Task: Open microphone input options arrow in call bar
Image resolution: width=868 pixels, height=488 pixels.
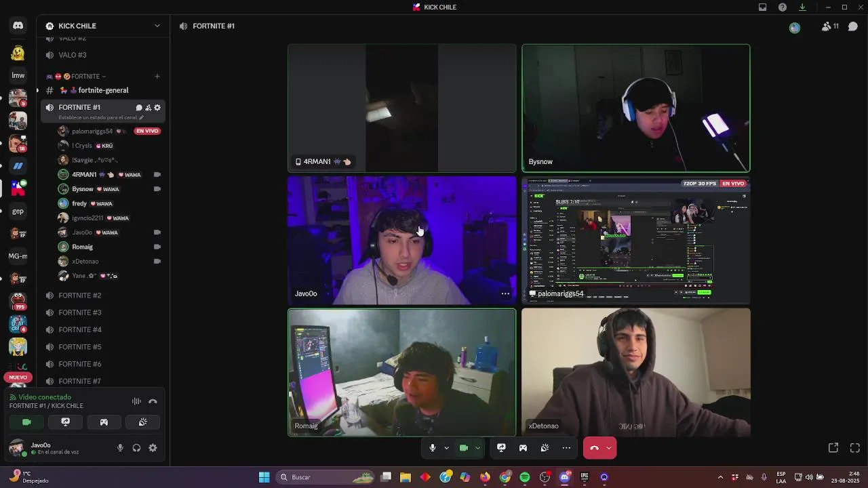Action: pos(446,448)
